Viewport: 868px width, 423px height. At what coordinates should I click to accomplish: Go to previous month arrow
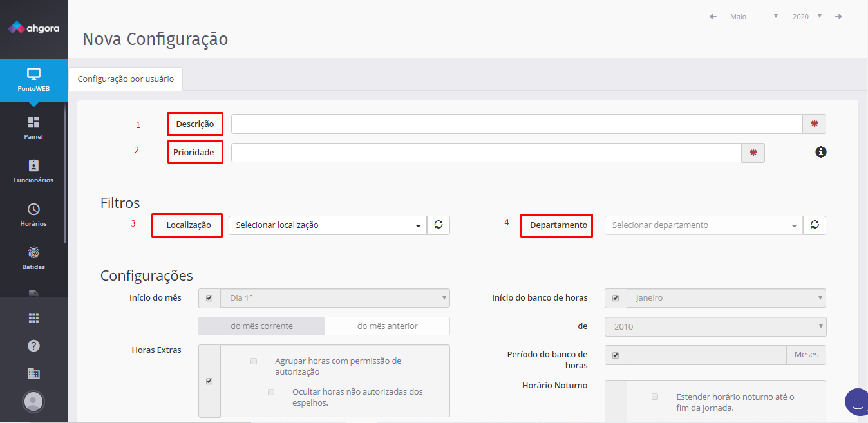[713, 17]
